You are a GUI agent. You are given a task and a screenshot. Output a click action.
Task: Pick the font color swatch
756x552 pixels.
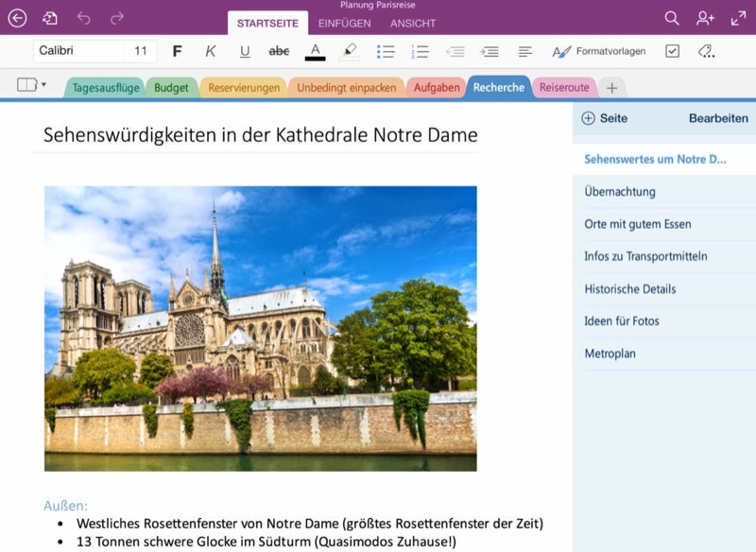click(x=315, y=51)
